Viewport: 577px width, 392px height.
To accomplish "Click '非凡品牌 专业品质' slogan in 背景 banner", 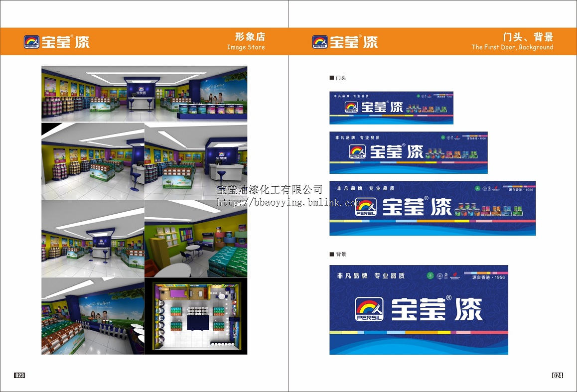I will 371,275.
